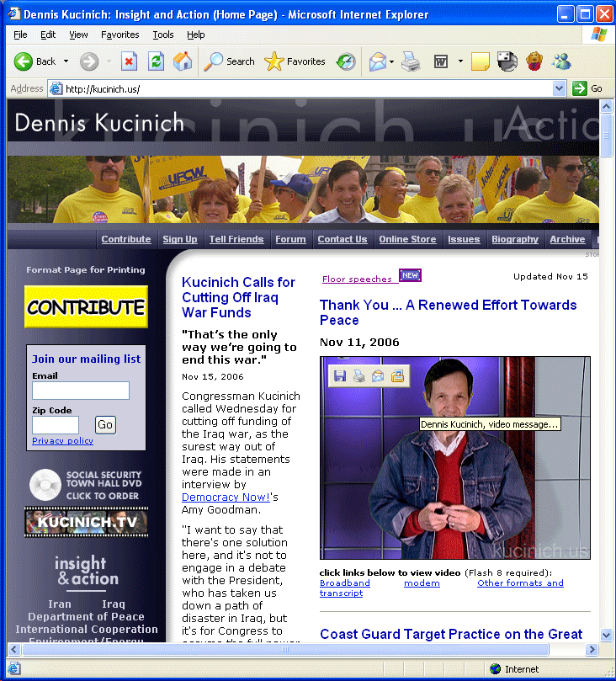Click the Forward arrow button
Screen dimensions: 616x681
89,61
